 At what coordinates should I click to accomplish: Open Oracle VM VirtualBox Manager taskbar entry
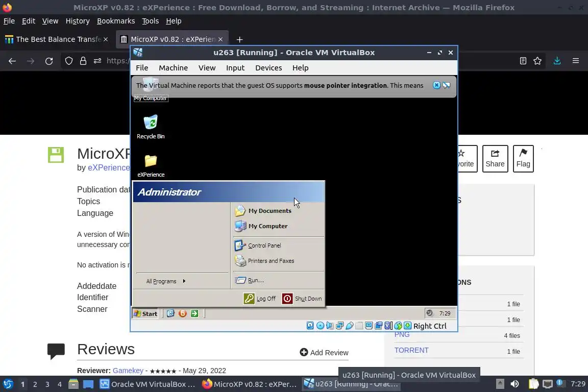[148, 384]
